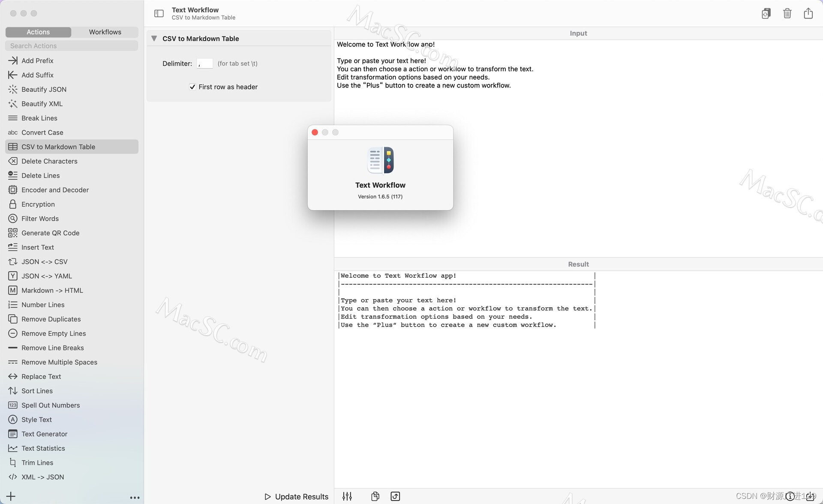
Task: Select Remove Multiple Spaces action
Action: click(72, 362)
